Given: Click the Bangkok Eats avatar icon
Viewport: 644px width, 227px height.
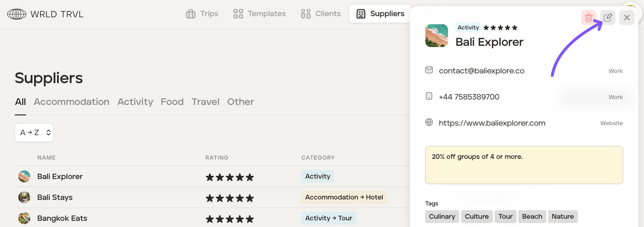Looking at the screenshot, I should (x=24, y=218).
